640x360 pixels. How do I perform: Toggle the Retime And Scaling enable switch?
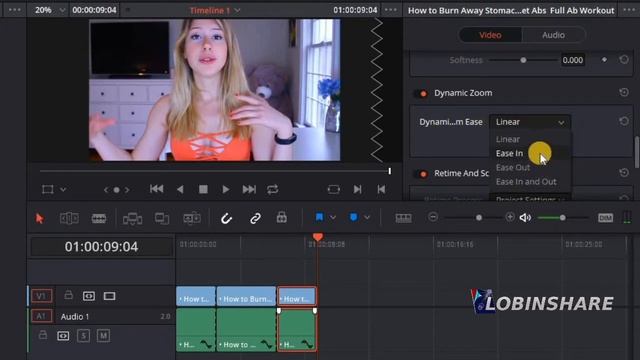click(x=421, y=174)
